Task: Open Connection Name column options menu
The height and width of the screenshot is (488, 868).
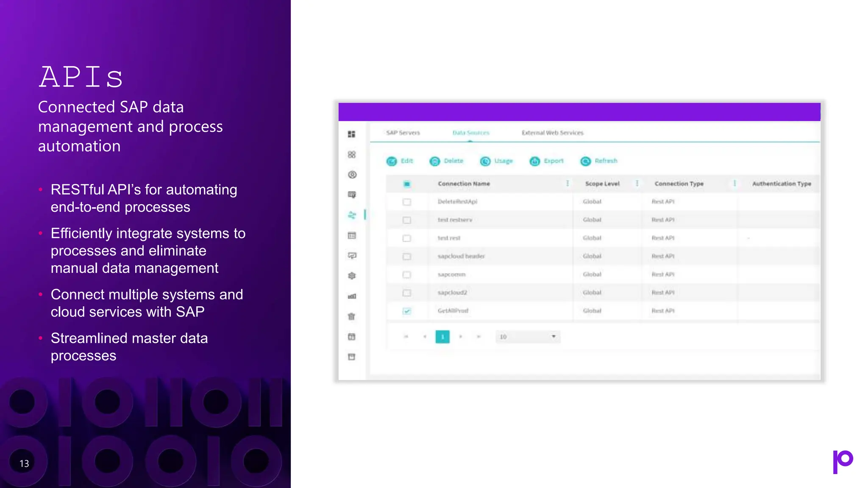Action: (x=568, y=183)
